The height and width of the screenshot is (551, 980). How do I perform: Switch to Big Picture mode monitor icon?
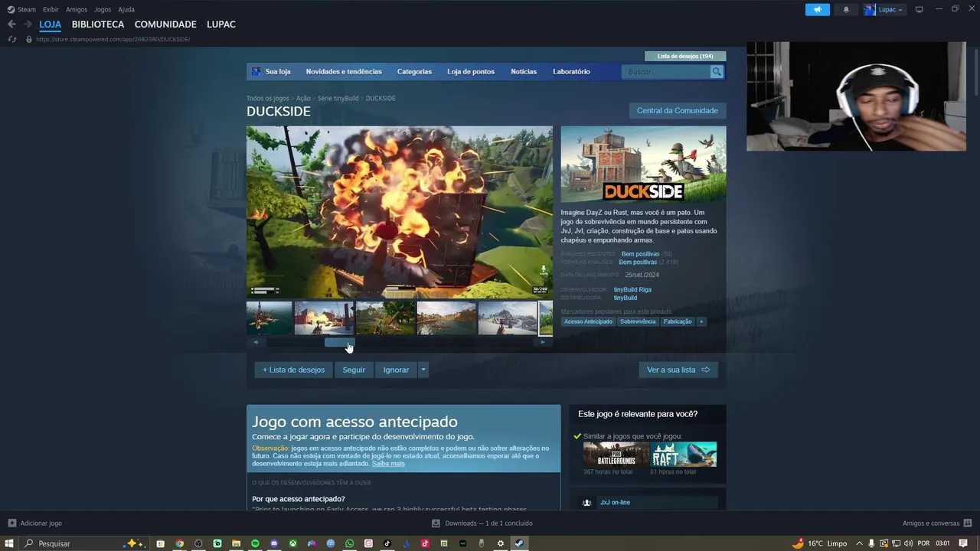(x=920, y=9)
